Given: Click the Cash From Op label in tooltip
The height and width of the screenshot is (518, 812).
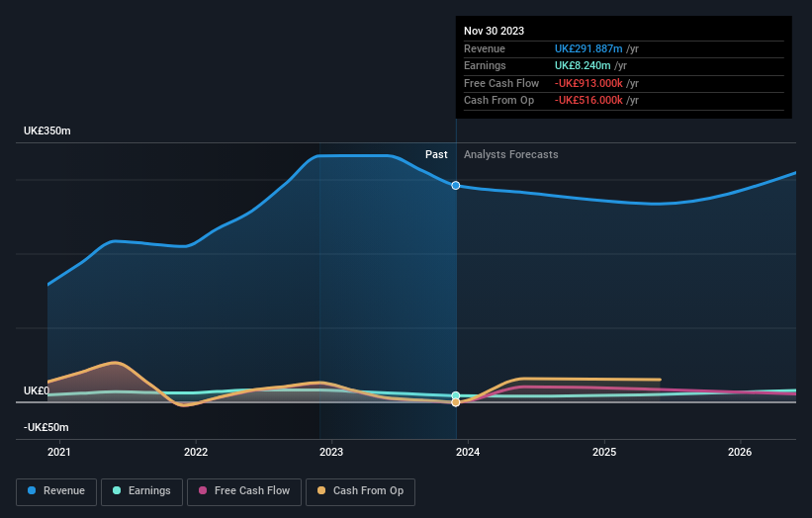Looking at the screenshot, I should pos(498,101).
